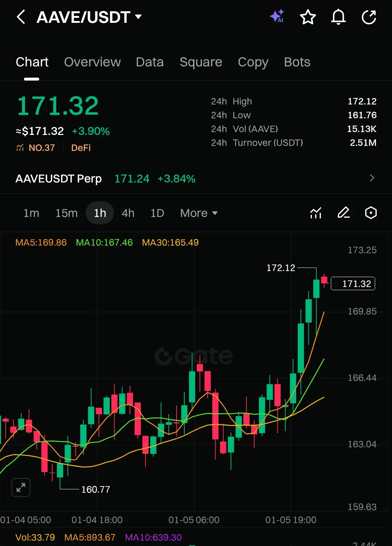Open the Copy tab
Viewport: 392px width, 546px height.
pyautogui.click(x=253, y=62)
